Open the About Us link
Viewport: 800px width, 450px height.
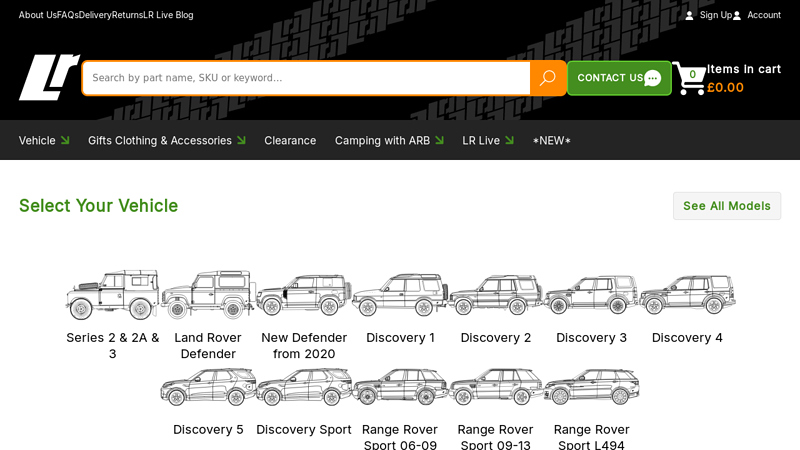click(x=38, y=15)
